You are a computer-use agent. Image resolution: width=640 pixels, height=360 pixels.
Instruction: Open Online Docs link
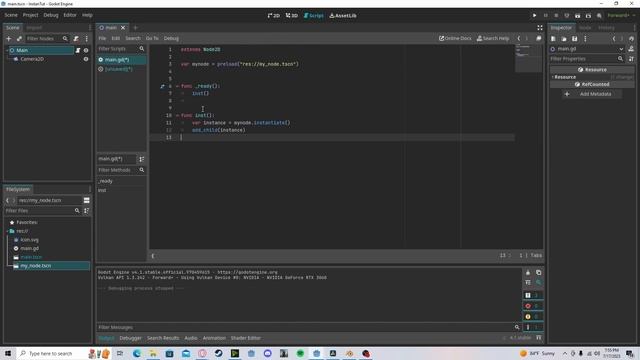click(x=455, y=38)
